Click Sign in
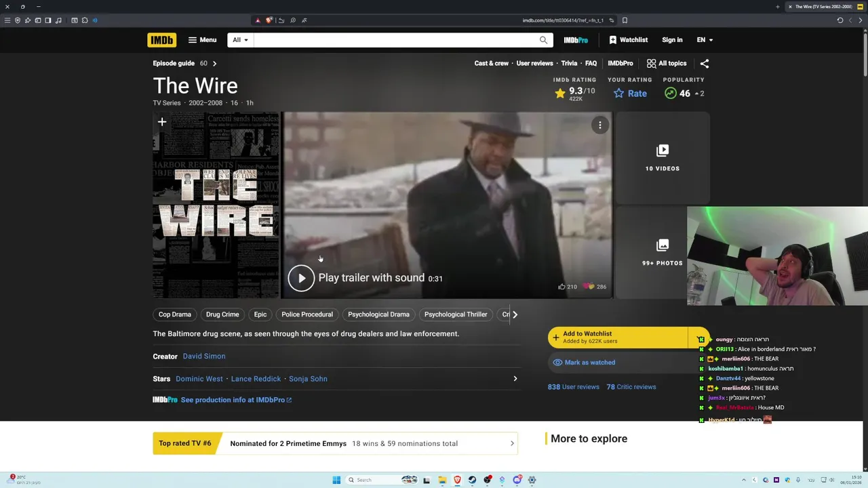Image resolution: width=868 pixels, height=488 pixels. [672, 40]
